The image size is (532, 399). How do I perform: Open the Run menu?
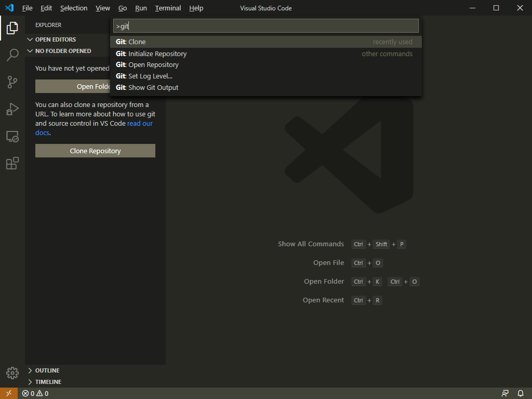tap(141, 8)
